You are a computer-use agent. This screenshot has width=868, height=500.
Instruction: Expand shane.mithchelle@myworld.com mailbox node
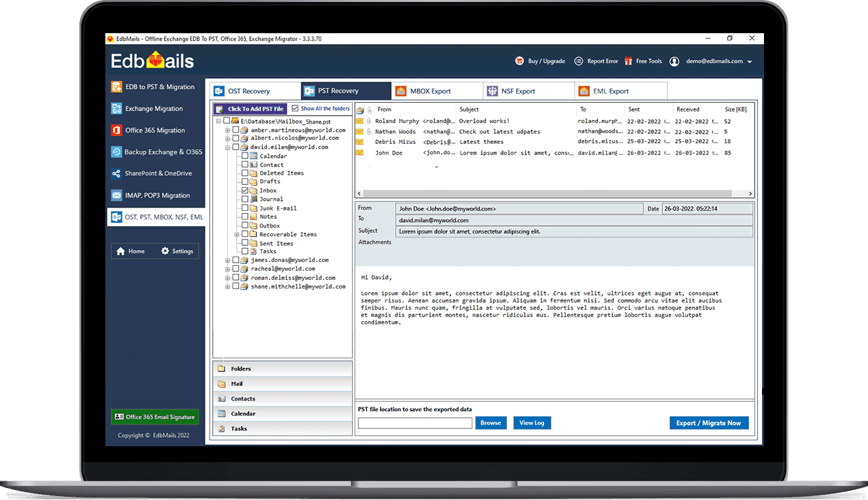[x=228, y=286]
